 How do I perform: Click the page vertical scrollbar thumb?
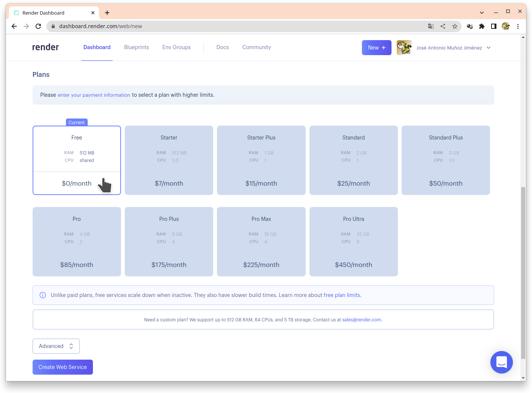(523, 273)
